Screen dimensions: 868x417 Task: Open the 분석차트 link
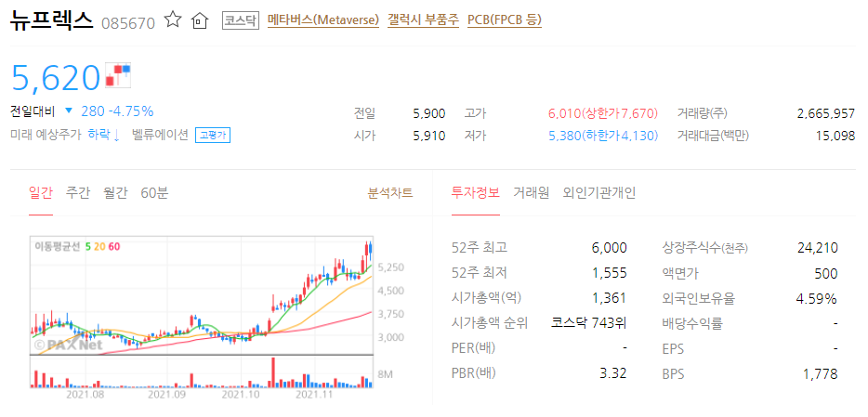(390, 193)
